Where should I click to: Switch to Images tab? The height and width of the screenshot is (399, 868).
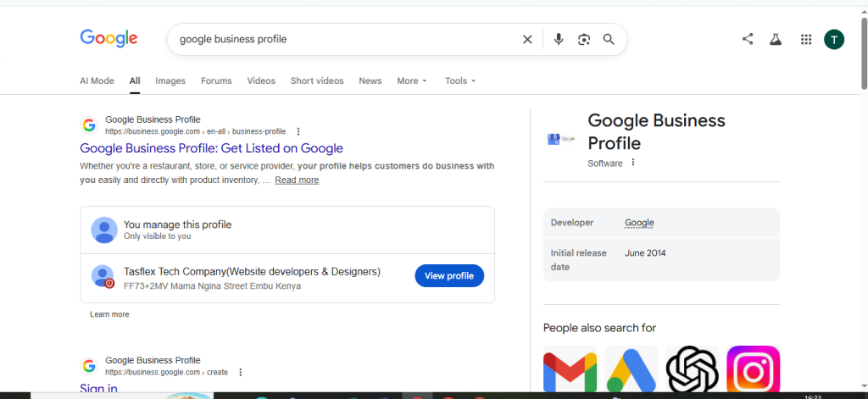click(x=170, y=80)
